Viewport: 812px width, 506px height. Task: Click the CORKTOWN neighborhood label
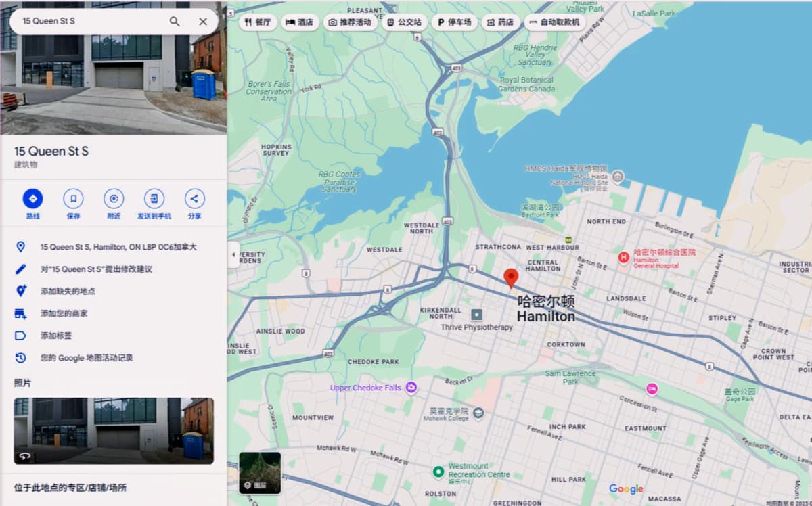566,344
